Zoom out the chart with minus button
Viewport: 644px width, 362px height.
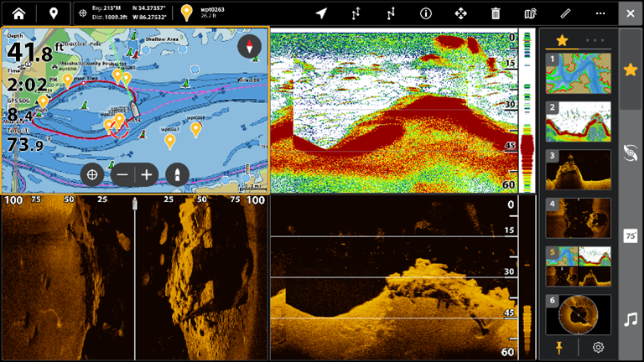122,174
